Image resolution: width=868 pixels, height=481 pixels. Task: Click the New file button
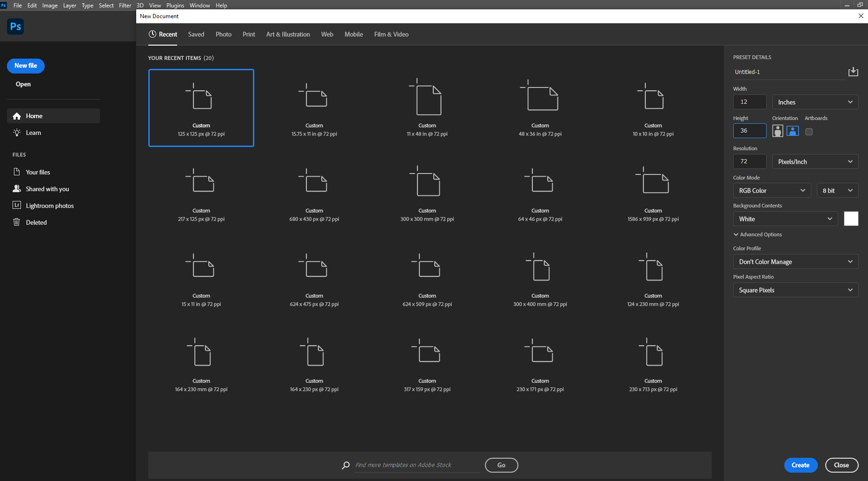point(26,66)
